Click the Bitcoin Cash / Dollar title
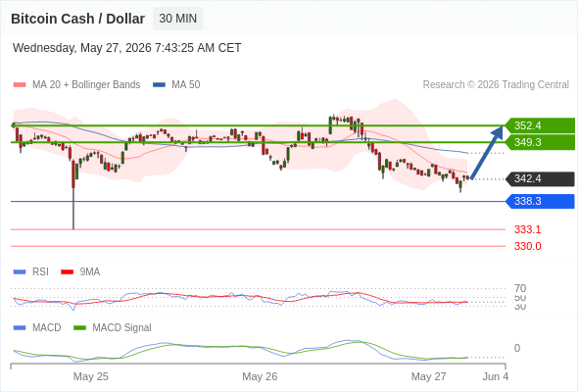Image resolution: width=578 pixels, height=392 pixels. coord(77,19)
